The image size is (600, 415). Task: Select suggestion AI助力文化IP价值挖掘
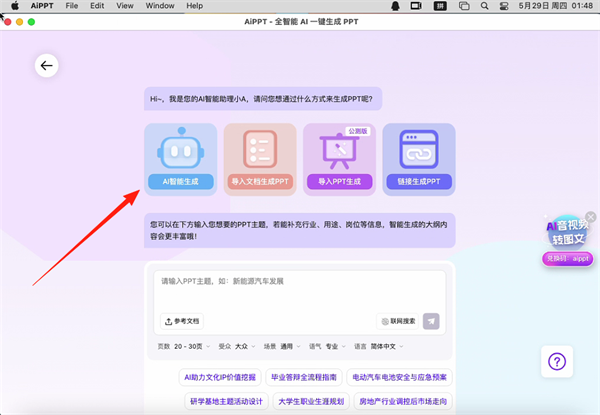coord(220,378)
